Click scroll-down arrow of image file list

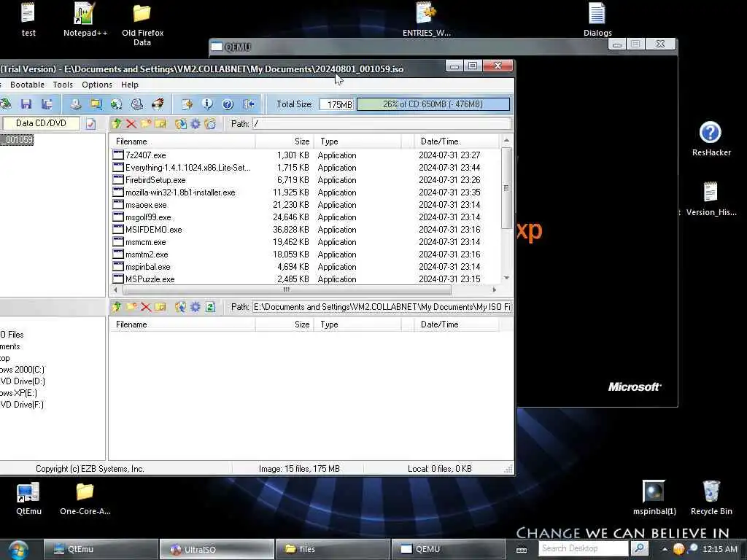click(506, 278)
